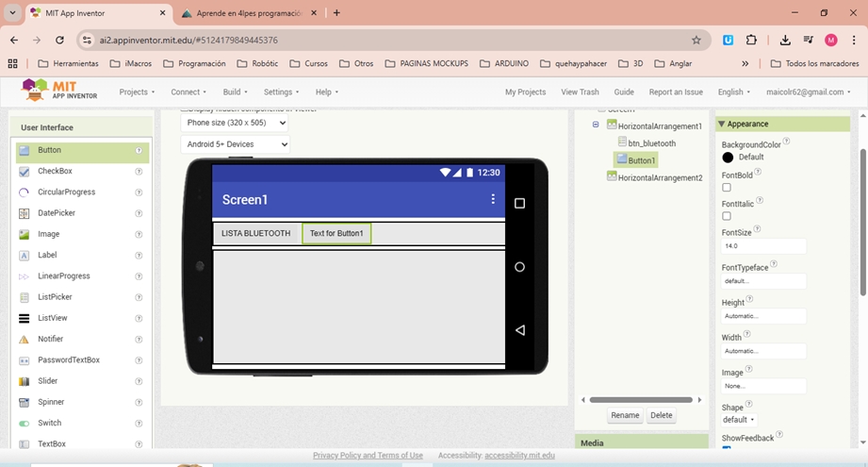Click the black BackgroundColor swatch

(x=728, y=158)
